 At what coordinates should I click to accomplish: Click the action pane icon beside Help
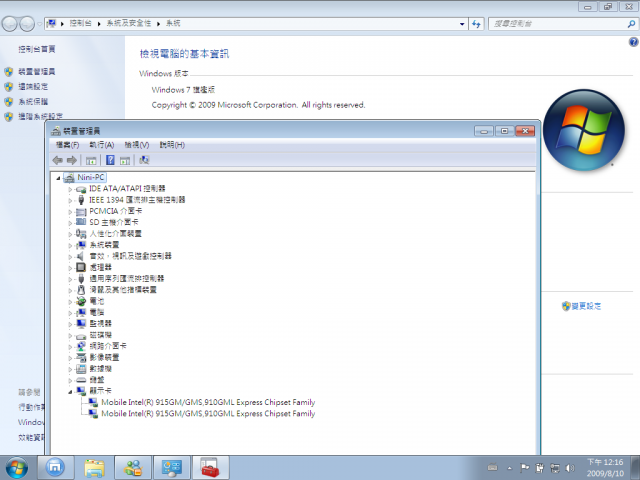(125, 160)
